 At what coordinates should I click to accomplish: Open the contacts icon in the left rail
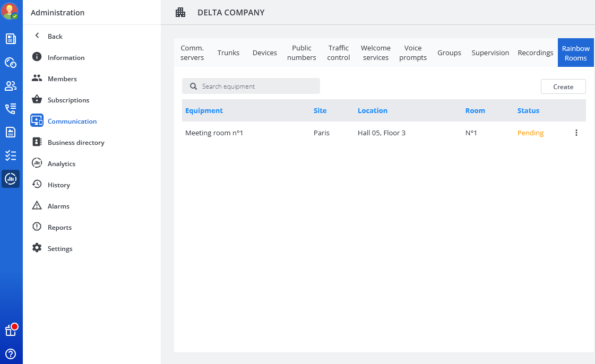[x=11, y=86]
